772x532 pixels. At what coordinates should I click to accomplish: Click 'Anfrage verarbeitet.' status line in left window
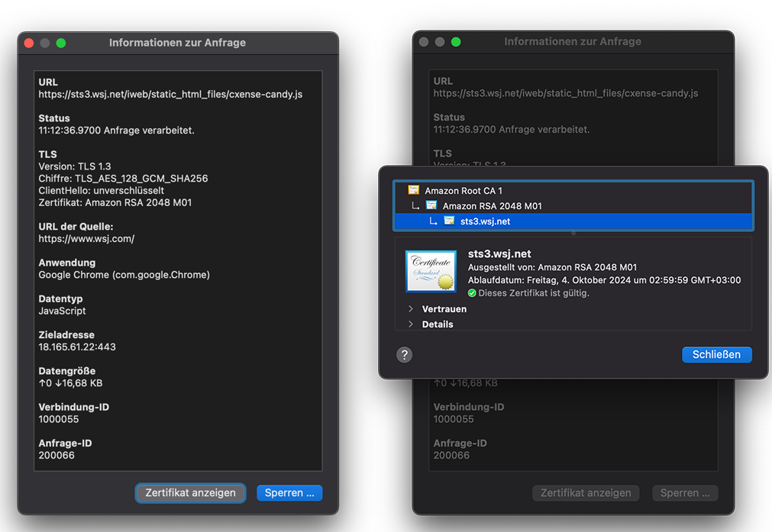tap(116, 131)
